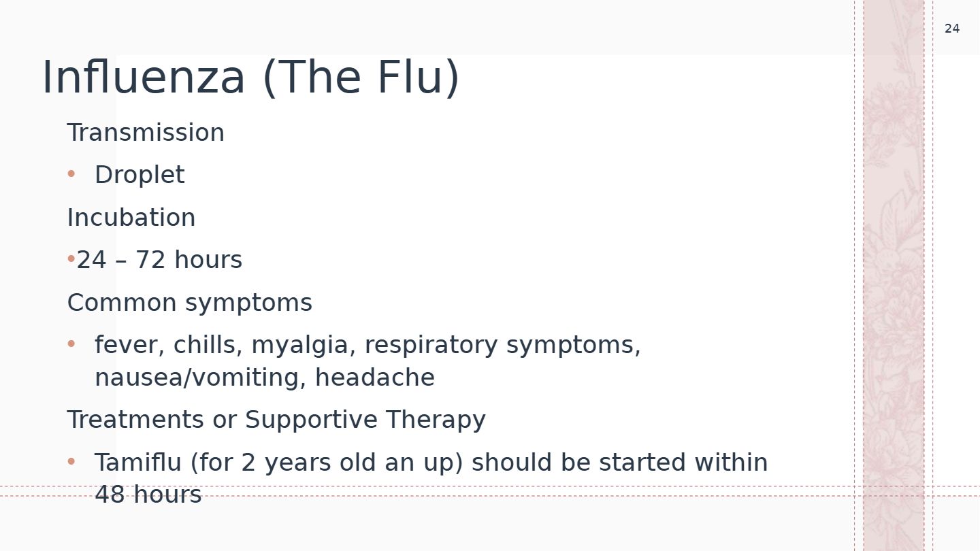Select the slide number 24
This screenshot has height=551, width=980.
(952, 29)
